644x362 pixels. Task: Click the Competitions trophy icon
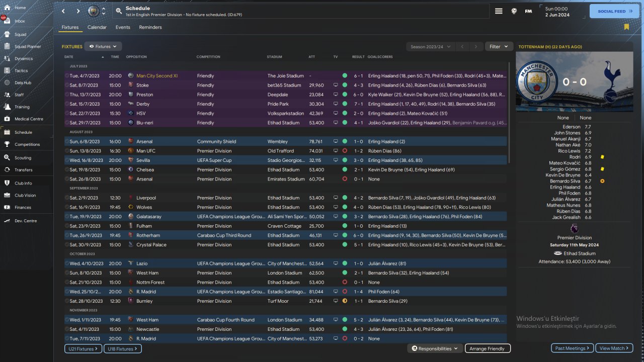(7, 144)
